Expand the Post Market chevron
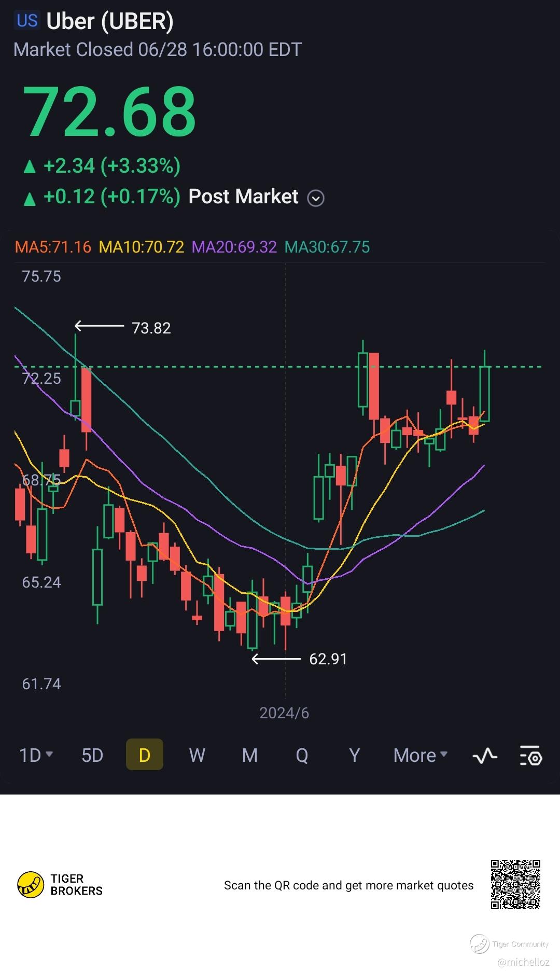Screen dimensions: 560x975 tap(316, 198)
